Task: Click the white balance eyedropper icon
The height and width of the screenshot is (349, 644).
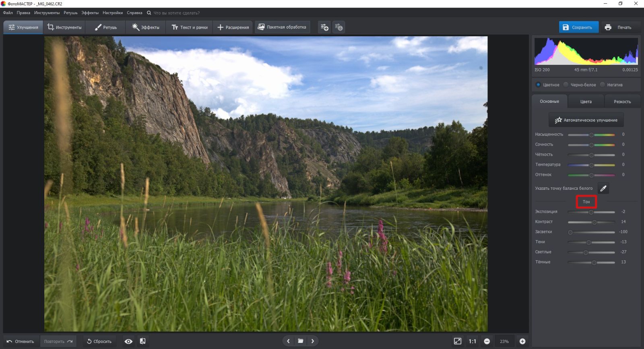Action: pyautogui.click(x=603, y=188)
